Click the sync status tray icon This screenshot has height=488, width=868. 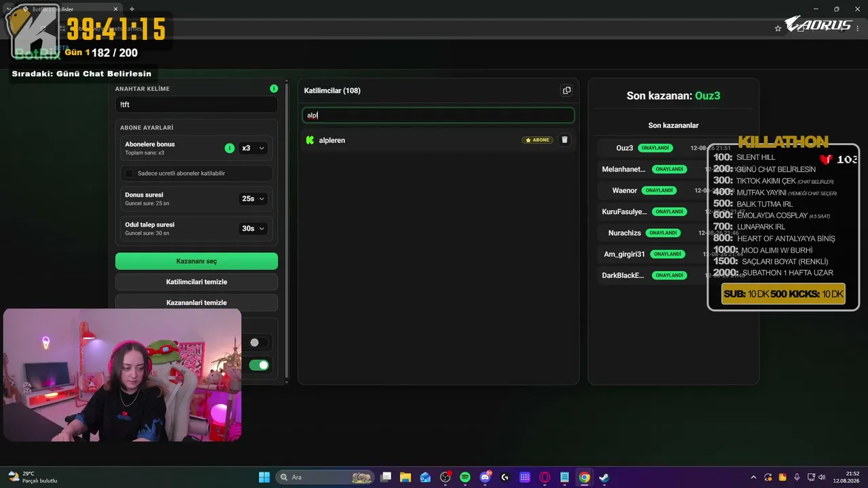tap(768, 477)
